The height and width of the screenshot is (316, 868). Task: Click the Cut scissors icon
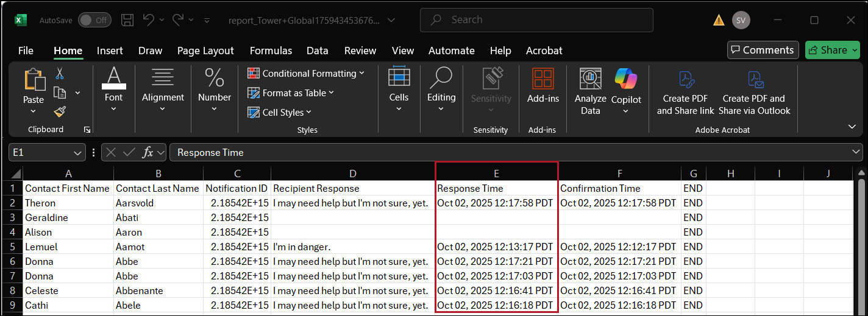(x=60, y=74)
